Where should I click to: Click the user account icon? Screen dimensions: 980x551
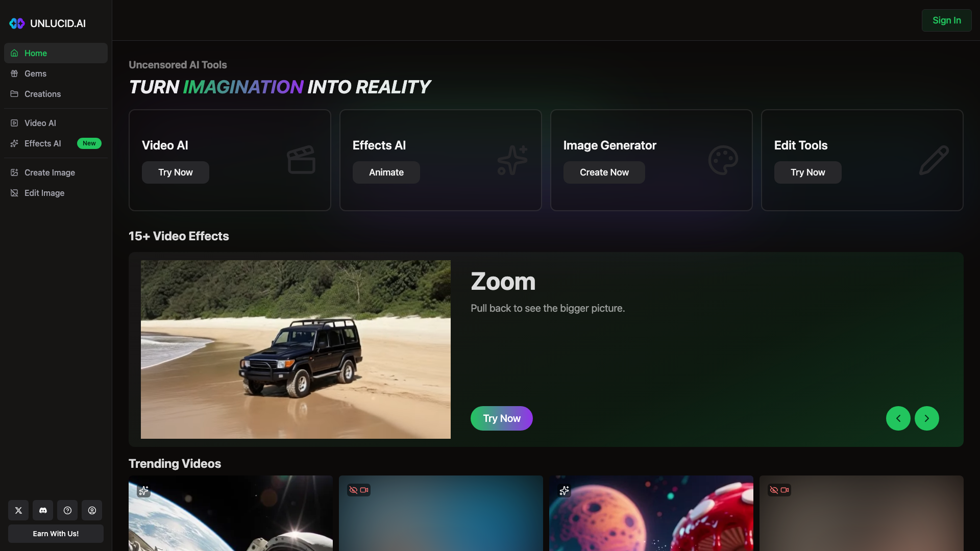(92, 510)
